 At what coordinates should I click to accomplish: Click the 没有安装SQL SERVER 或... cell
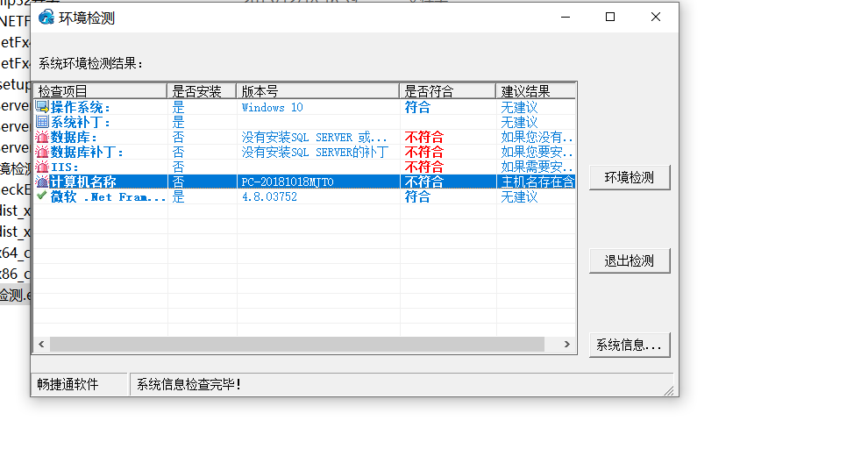[x=315, y=138]
